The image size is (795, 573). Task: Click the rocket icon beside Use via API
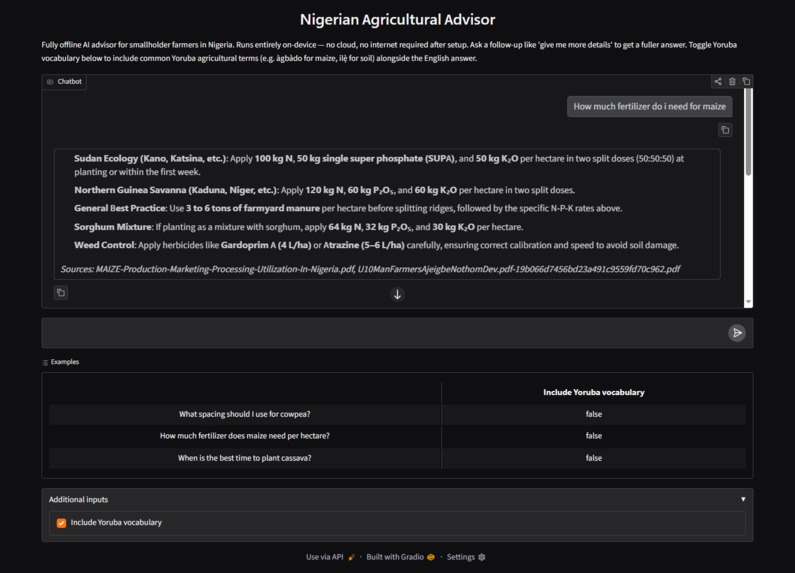[351, 557]
